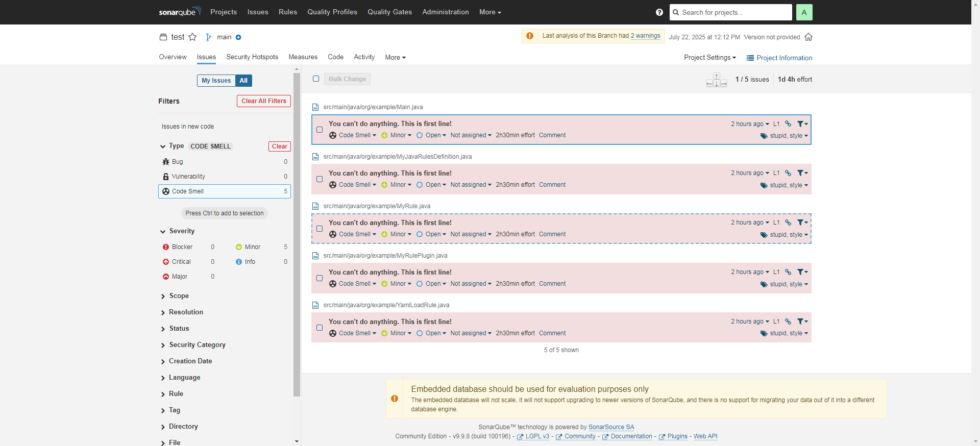Image resolution: width=980 pixels, height=446 pixels.
Task: Favorite the test project with star icon
Action: (x=192, y=37)
